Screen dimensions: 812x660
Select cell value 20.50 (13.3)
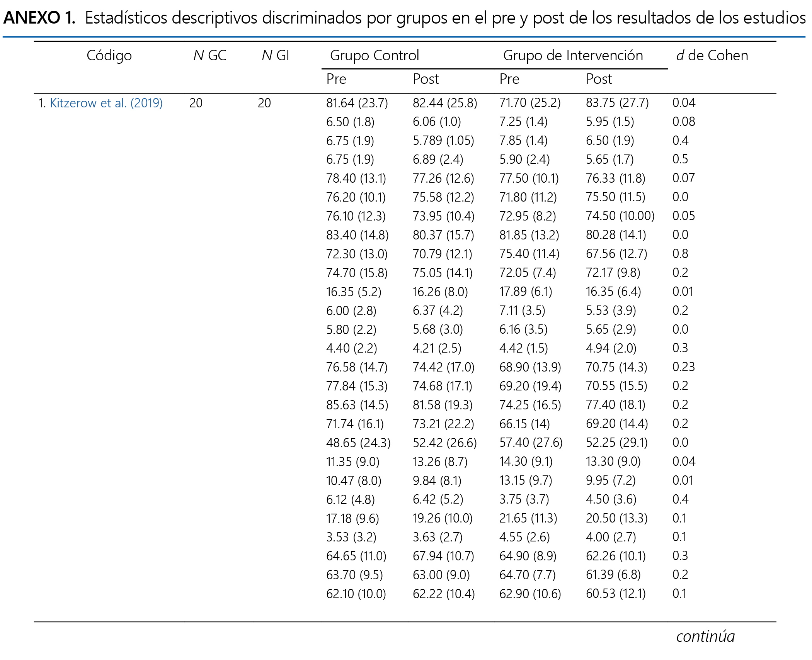(617, 519)
